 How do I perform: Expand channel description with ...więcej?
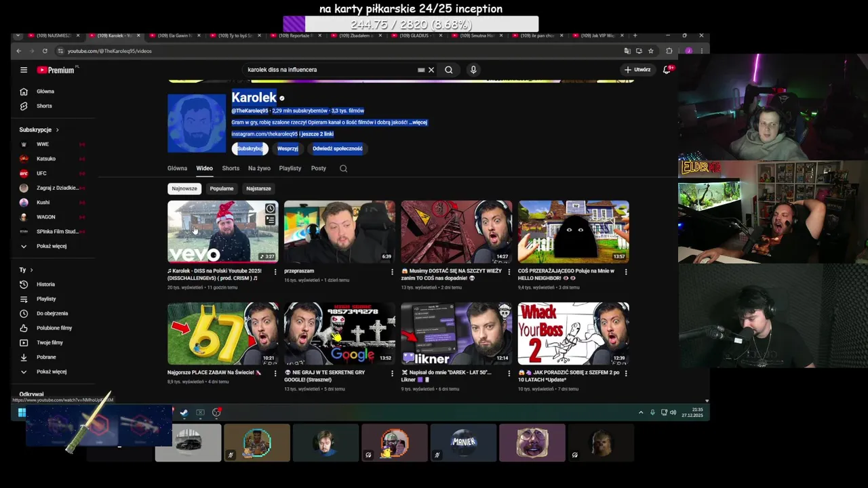[418, 123]
